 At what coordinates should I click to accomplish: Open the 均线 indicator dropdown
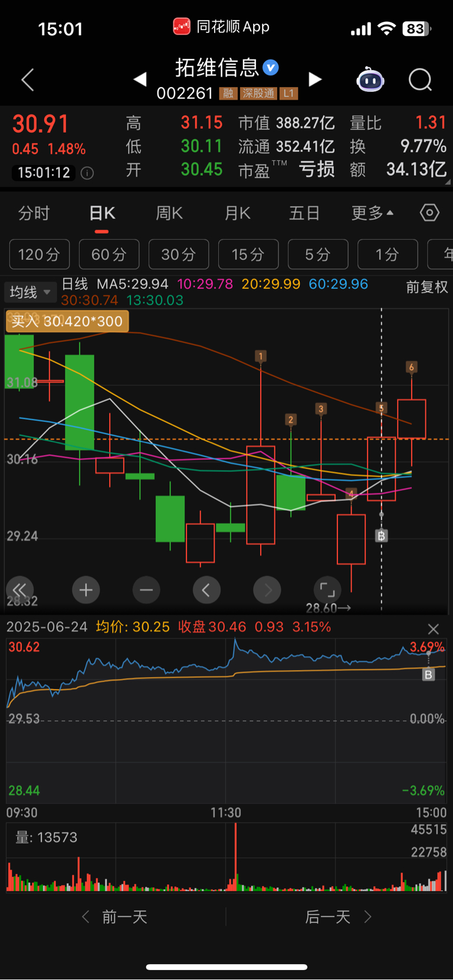coord(31,292)
